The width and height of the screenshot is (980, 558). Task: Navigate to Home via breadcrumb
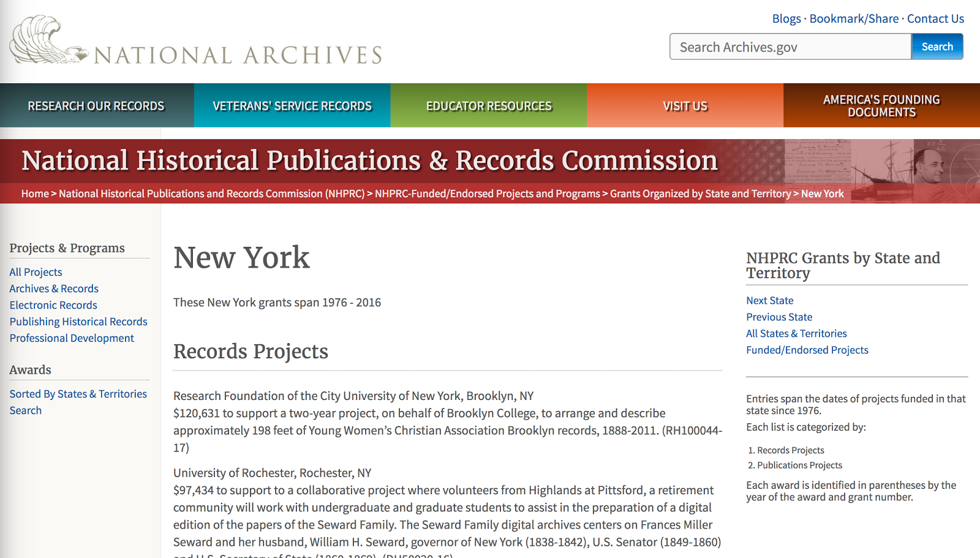(x=35, y=193)
